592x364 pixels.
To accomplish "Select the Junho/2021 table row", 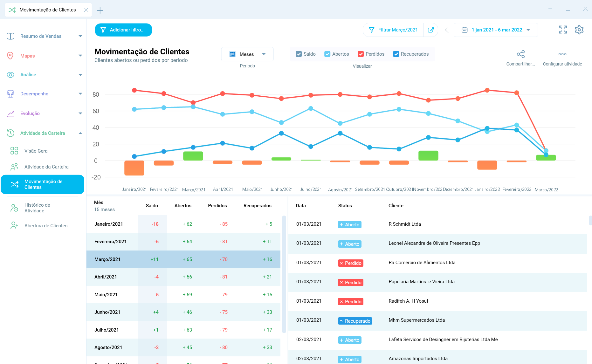I will tap(183, 312).
